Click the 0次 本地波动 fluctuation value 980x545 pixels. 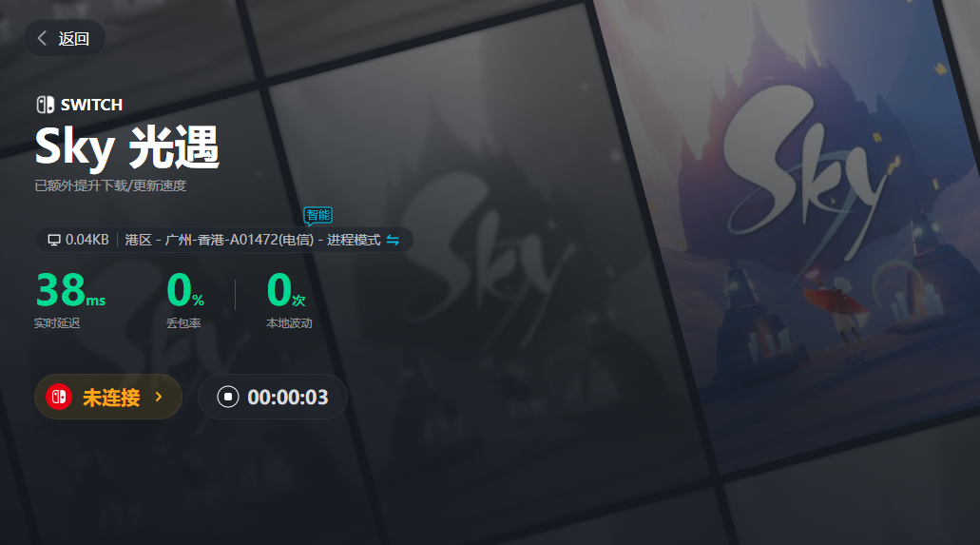(286, 290)
